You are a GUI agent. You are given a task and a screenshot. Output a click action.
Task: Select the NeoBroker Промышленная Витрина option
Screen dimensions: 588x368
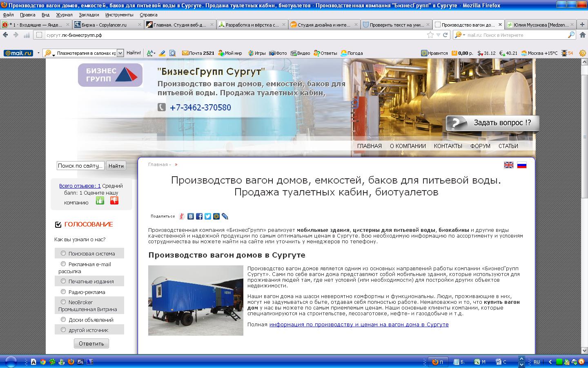[x=63, y=302]
